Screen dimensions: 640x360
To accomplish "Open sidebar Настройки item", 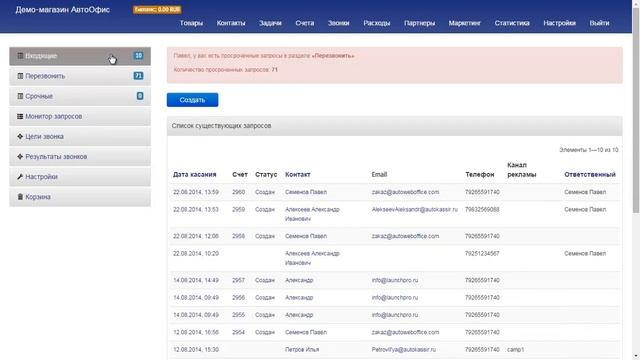I will [80, 177].
